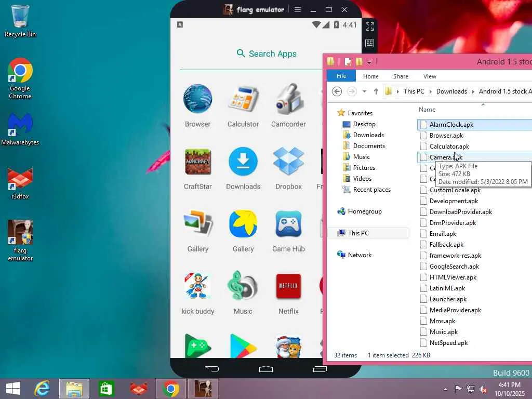Open Music app in emulator
The height and width of the screenshot is (399, 532).
(x=243, y=286)
